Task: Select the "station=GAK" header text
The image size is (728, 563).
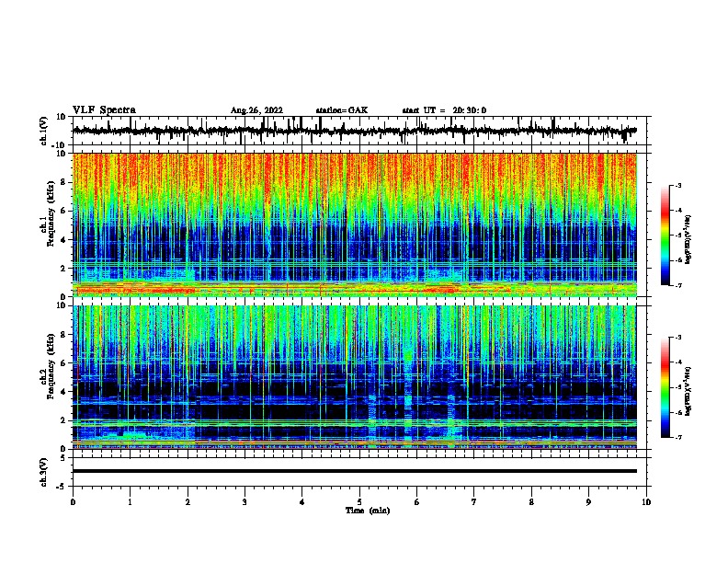Action: coord(342,110)
